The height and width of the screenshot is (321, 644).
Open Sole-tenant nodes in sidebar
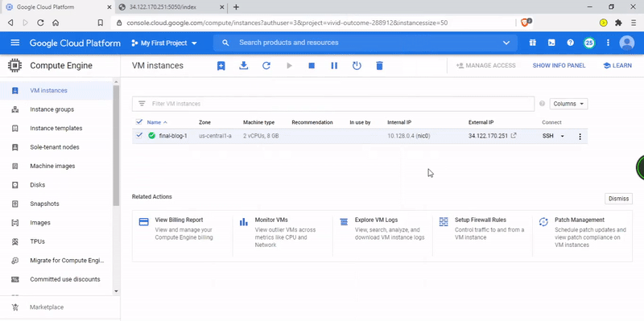56,147
